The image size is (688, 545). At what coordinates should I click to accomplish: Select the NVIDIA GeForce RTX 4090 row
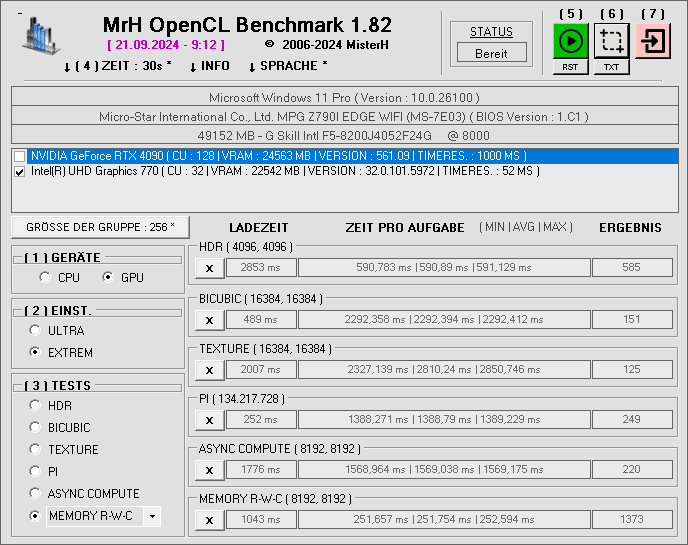coord(345,156)
